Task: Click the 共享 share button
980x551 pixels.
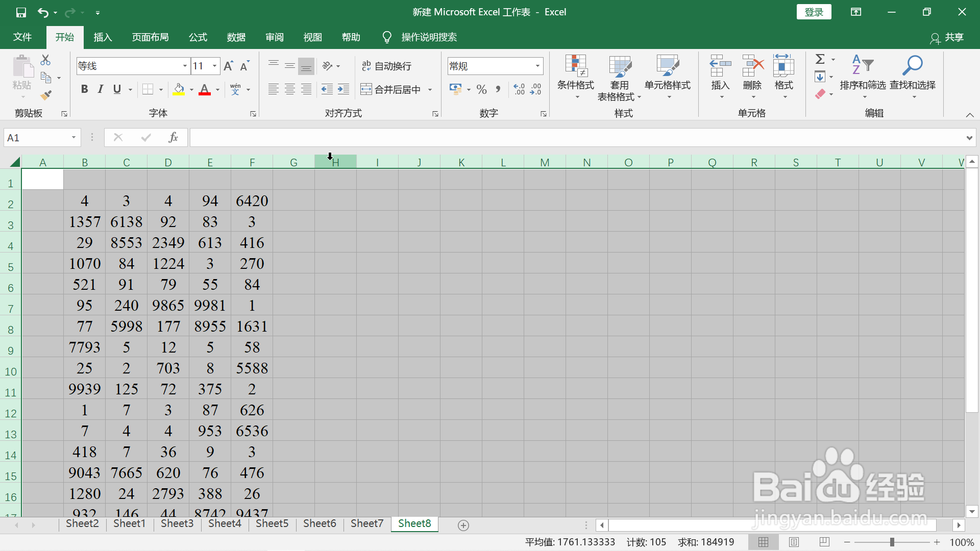Action: pos(947,37)
